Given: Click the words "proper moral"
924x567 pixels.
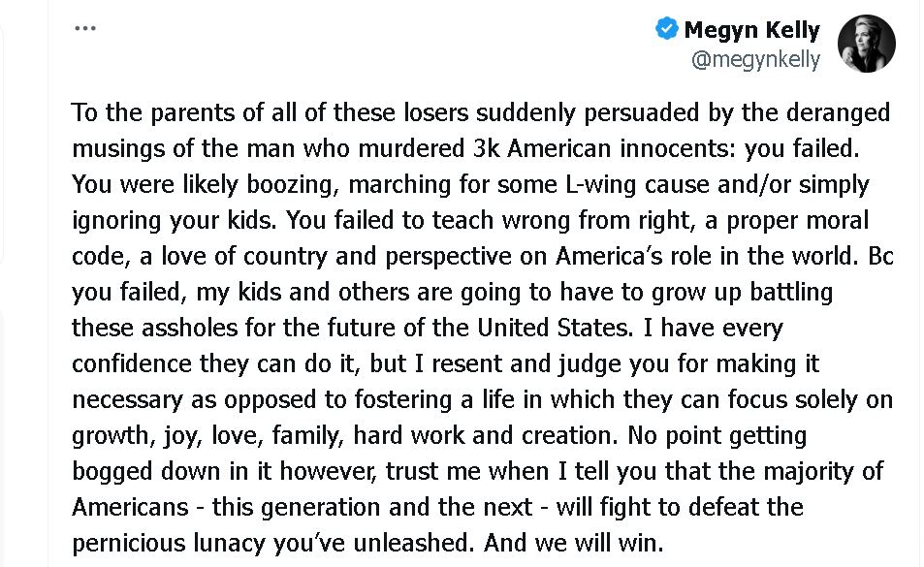Looking at the screenshot, I should click(x=787, y=220).
